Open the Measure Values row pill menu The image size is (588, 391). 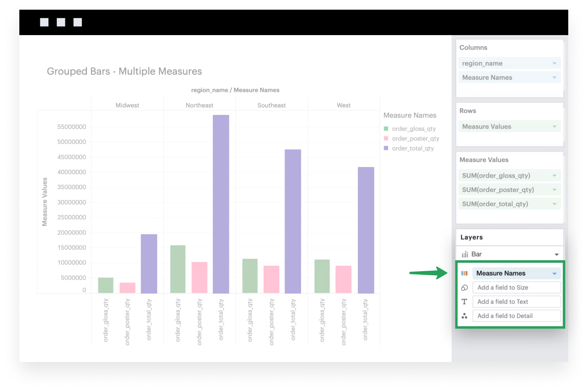pyautogui.click(x=554, y=127)
